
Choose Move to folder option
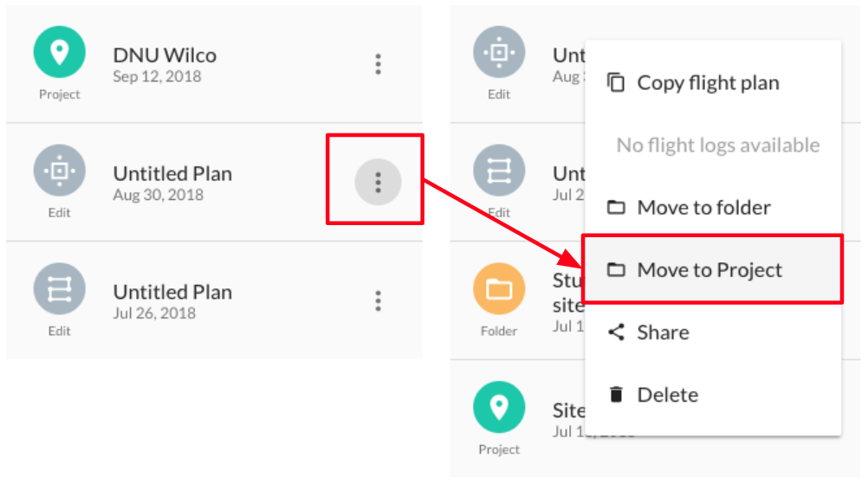click(713, 208)
